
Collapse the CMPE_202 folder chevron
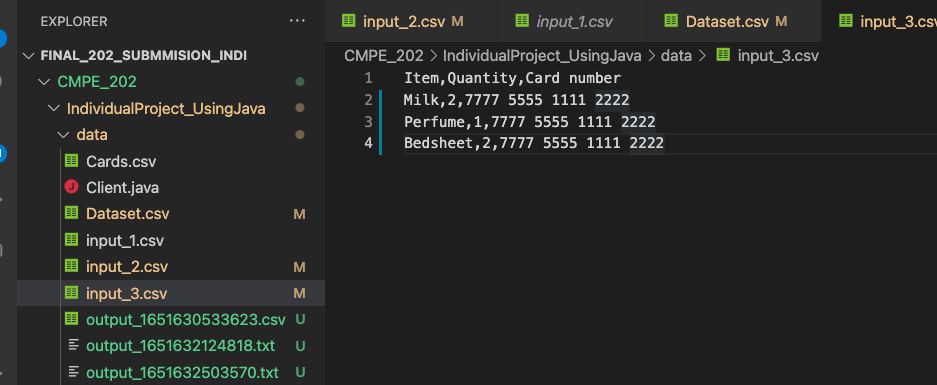(44, 82)
